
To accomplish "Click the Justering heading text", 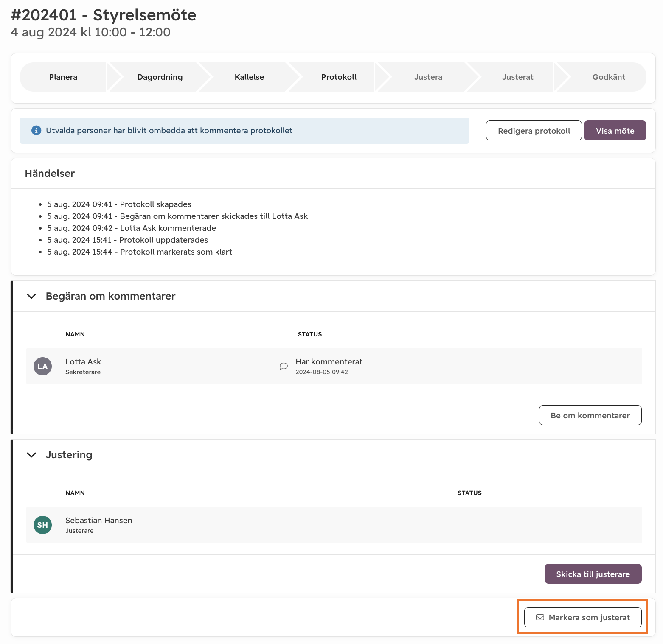I will (69, 455).
